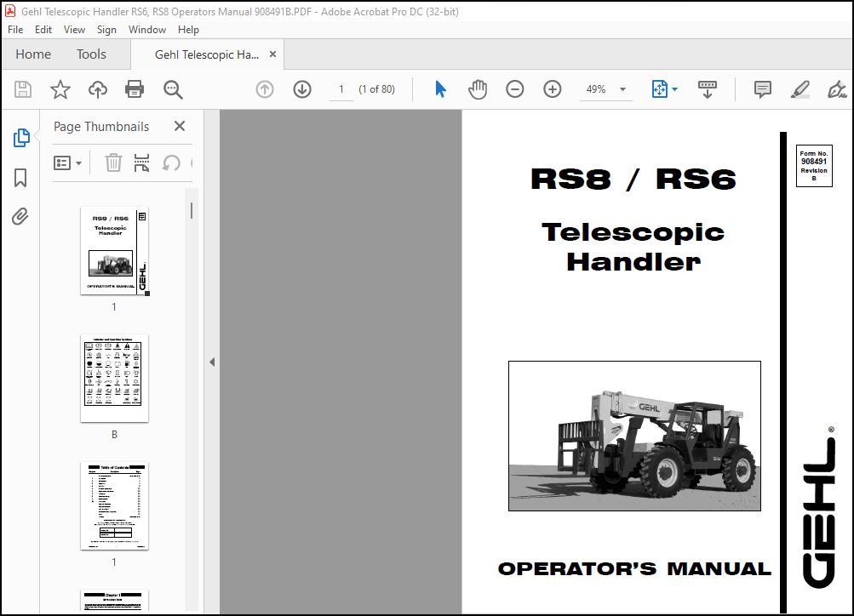Collapse the navigation pane arrow
The height and width of the screenshot is (616, 854).
point(212,362)
